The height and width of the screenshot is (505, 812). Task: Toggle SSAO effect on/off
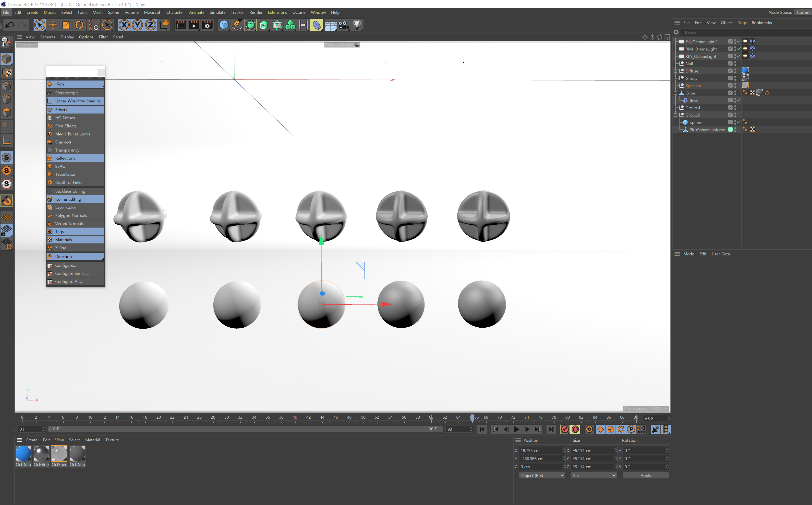tap(61, 166)
